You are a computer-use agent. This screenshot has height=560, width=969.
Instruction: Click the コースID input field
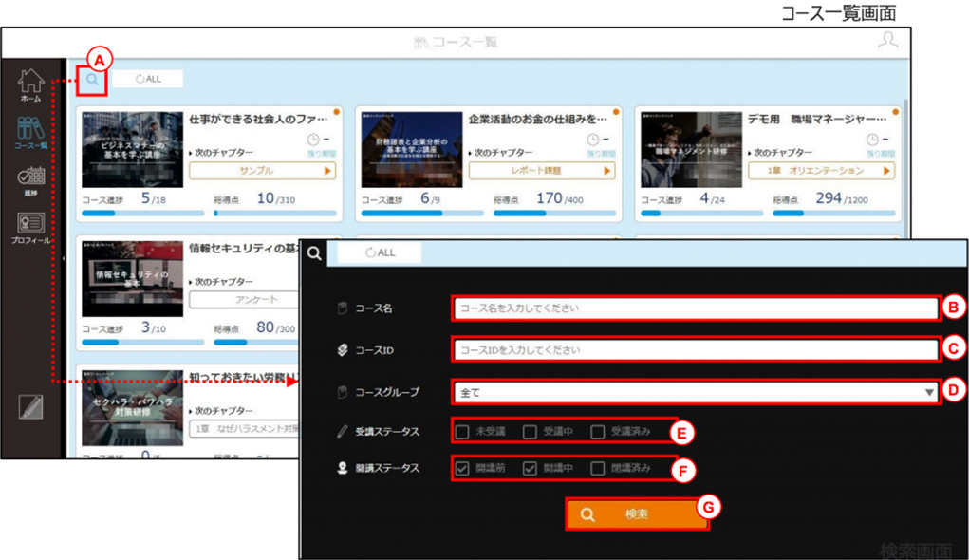(696, 350)
